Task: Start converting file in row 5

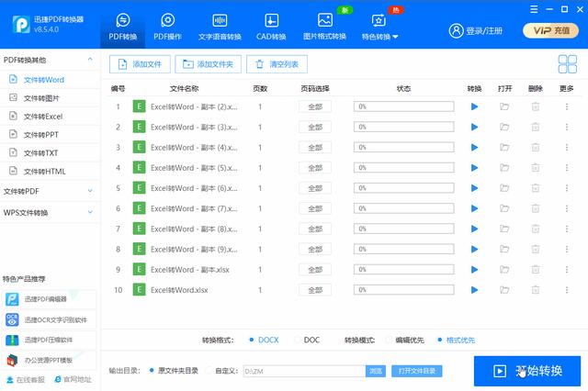Action: tap(474, 188)
